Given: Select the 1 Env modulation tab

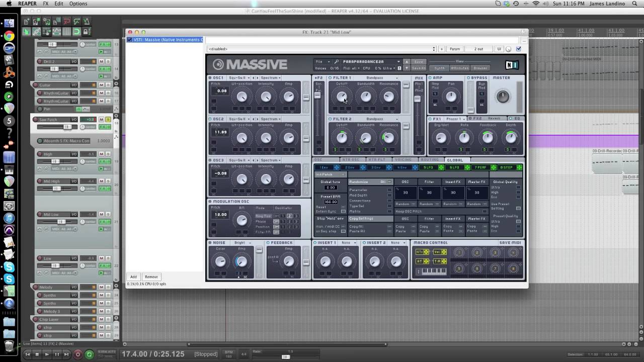Looking at the screenshot, I should 325,167.
